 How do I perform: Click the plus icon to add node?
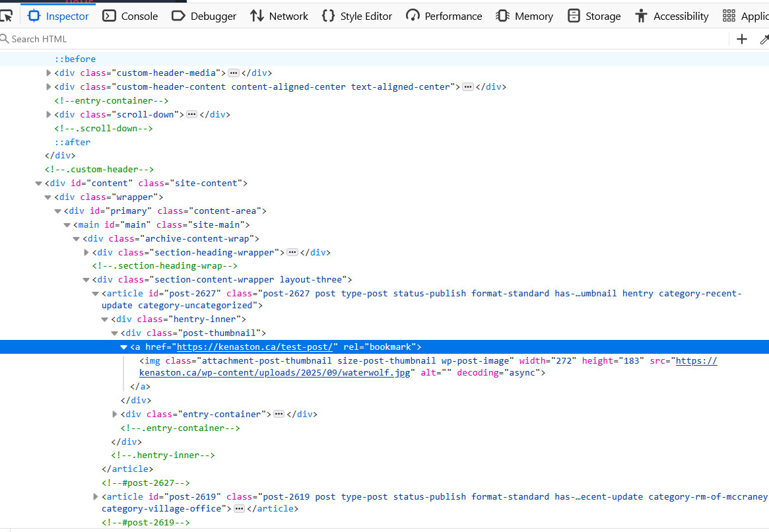tap(742, 39)
